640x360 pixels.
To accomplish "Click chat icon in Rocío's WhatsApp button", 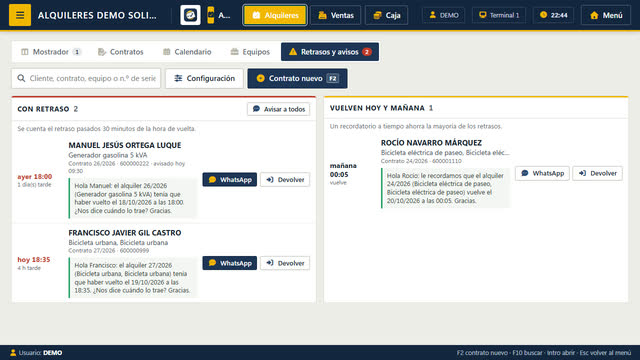I will (525, 173).
